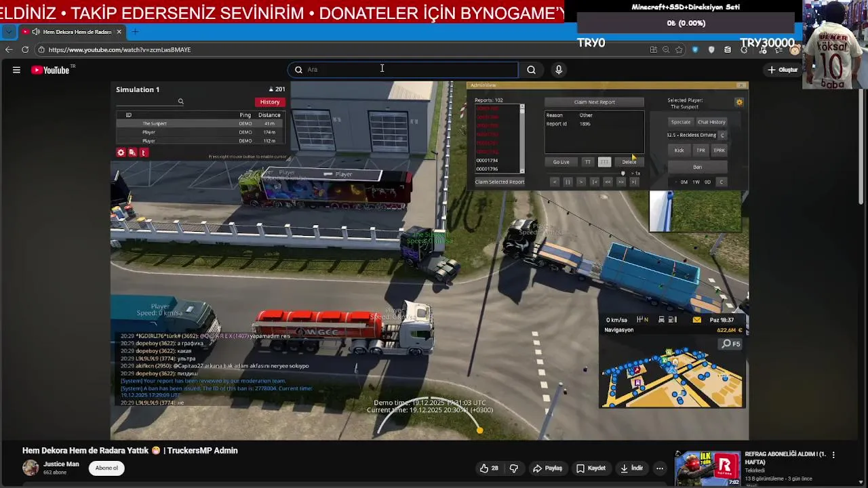Click the search icon in the Simulation player list

180,102
